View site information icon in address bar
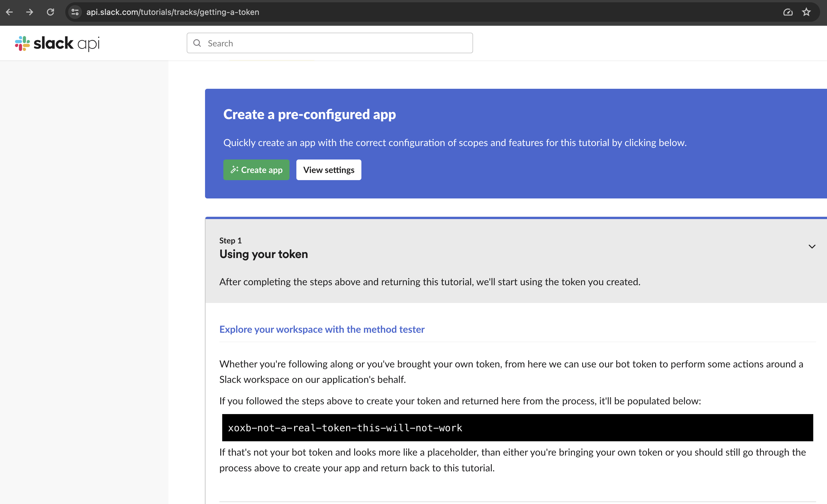The image size is (827, 504). (x=75, y=12)
